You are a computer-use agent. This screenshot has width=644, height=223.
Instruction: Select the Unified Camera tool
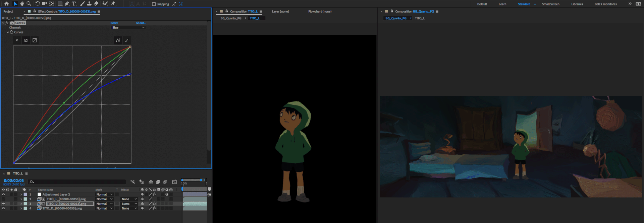pyautogui.click(x=44, y=4)
